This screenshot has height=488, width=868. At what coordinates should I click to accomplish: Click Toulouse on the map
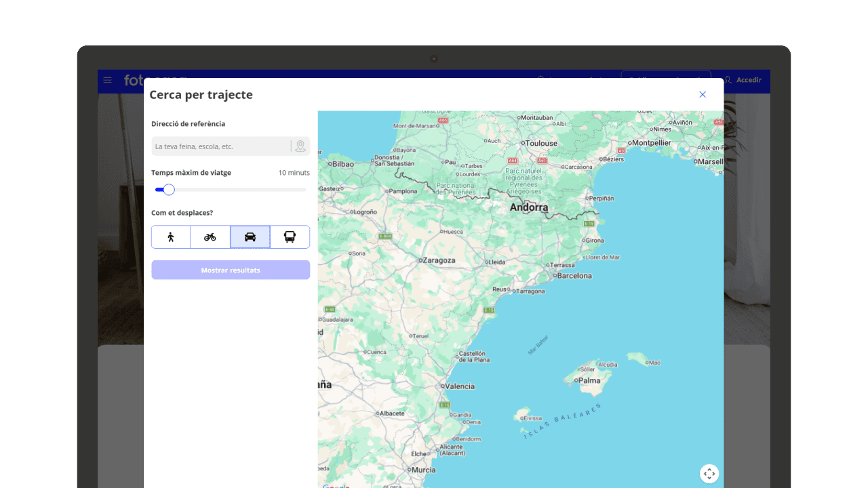541,143
